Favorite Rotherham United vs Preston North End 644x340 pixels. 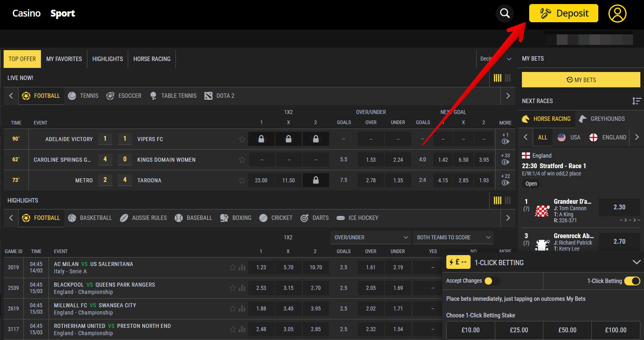pos(233,329)
